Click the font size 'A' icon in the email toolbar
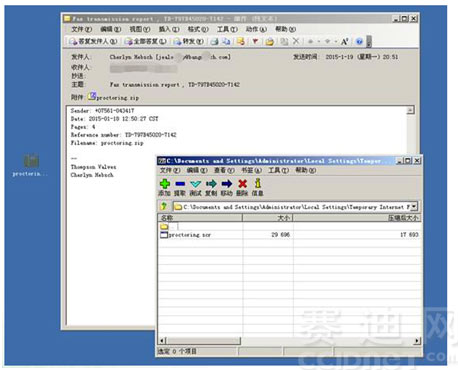Screen dimensions: 458x370 (x=345, y=41)
